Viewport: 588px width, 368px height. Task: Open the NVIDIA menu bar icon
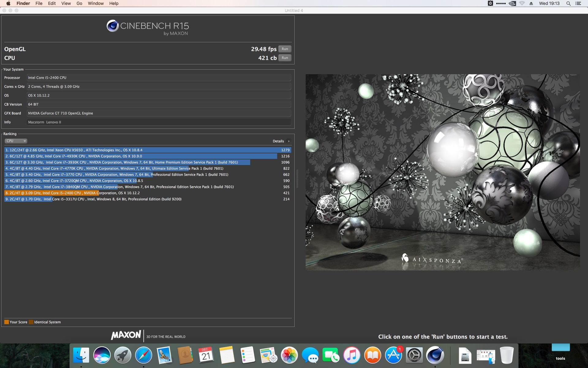[x=512, y=3]
